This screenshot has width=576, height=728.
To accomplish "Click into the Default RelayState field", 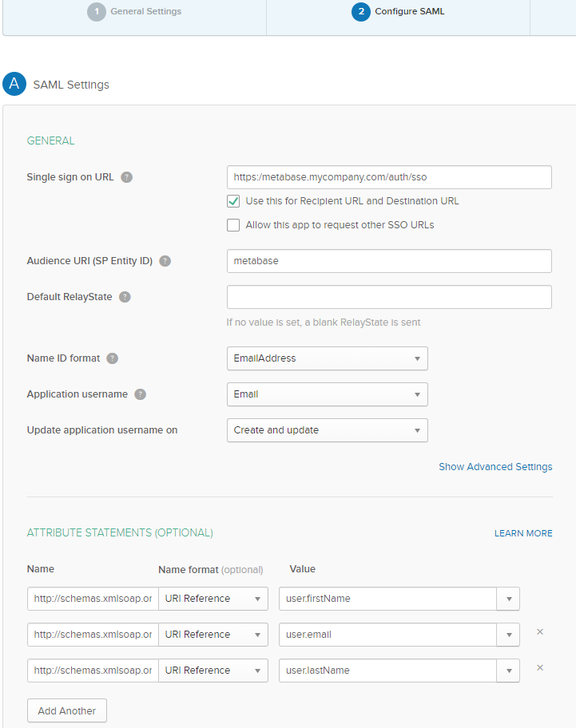I will [389, 297].
